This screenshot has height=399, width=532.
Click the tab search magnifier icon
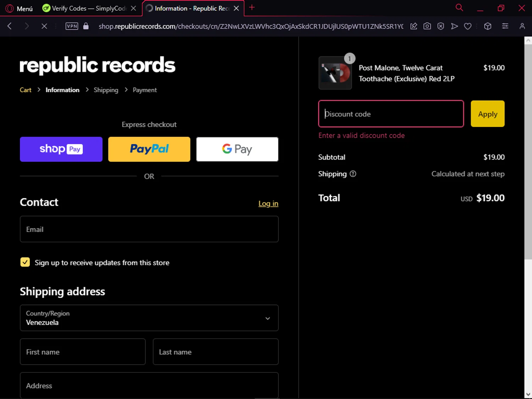point(459,8)
